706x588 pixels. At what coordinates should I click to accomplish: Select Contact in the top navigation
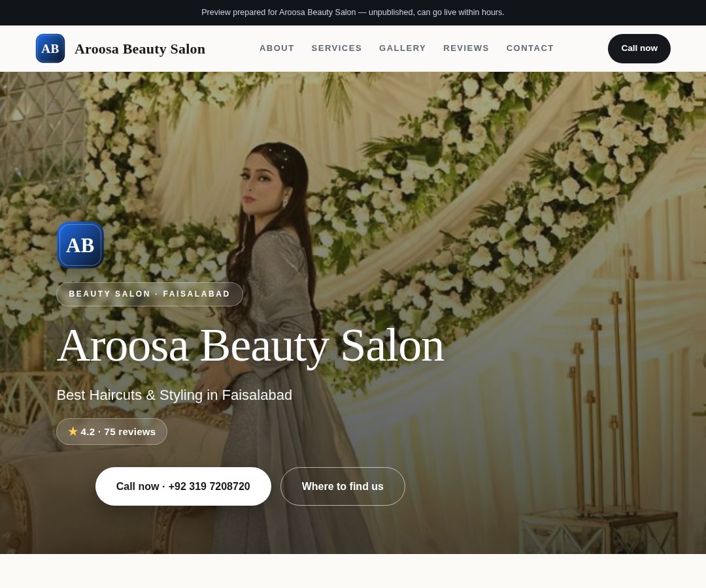(530, 48)
